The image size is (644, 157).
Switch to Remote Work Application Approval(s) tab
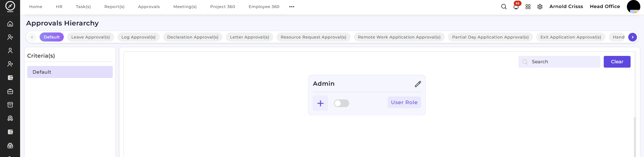pos(399,37)
